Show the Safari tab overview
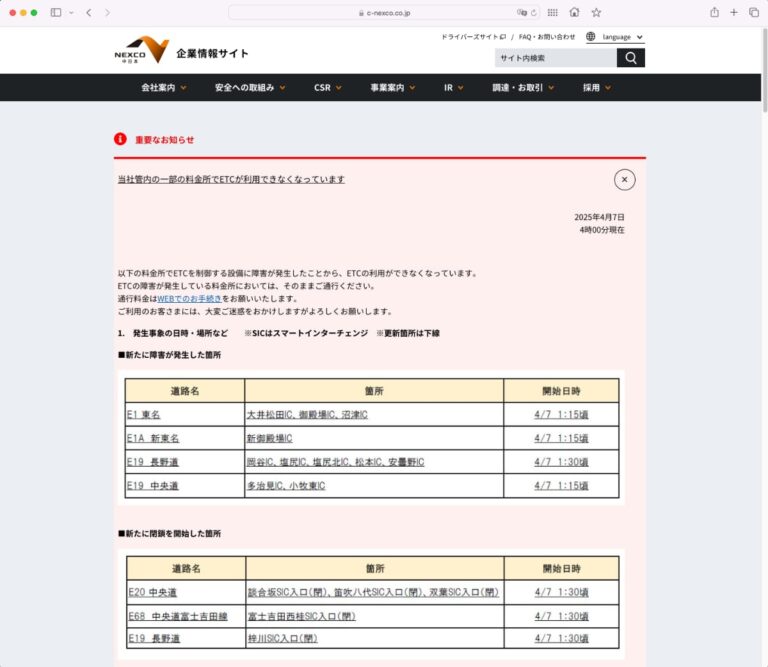The height and width of the screenshot is (667, 768). pyautogui.click(x=754, y=12)
